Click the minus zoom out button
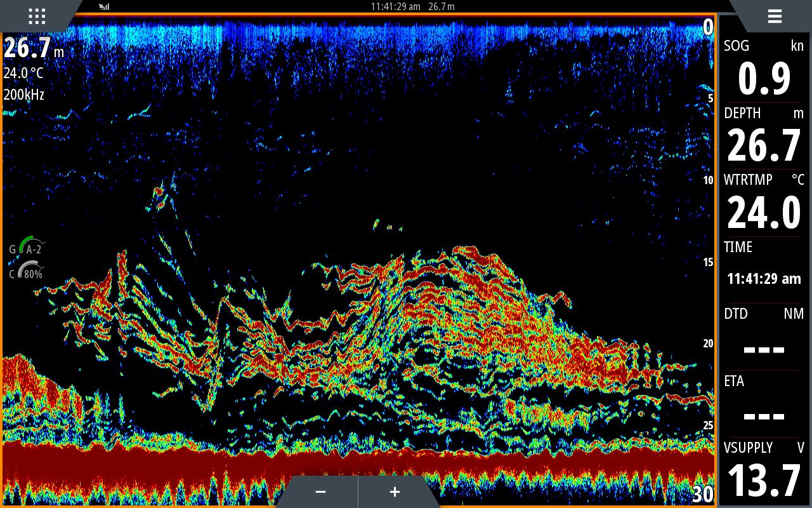This screenshot has width=812, height=508. [320, 491]
